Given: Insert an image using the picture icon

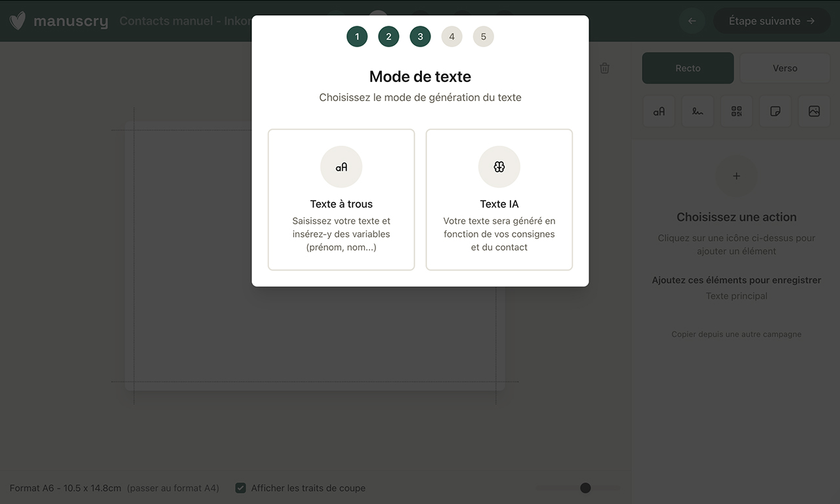Looking at the screenshot, I should coord(814,112).
